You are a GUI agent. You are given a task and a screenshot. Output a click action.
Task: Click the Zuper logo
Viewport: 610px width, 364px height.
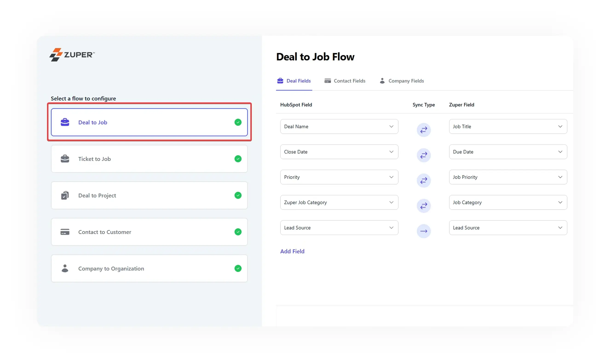(72, 54)
